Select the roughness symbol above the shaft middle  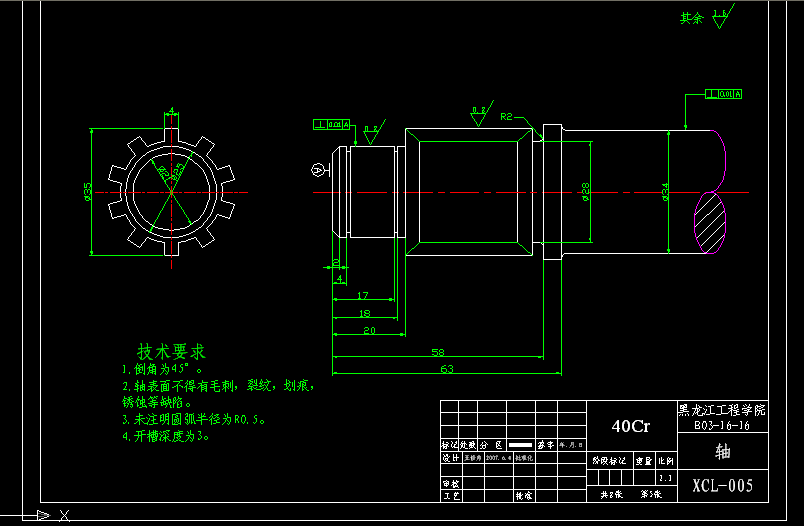click(x=478, y=113)
